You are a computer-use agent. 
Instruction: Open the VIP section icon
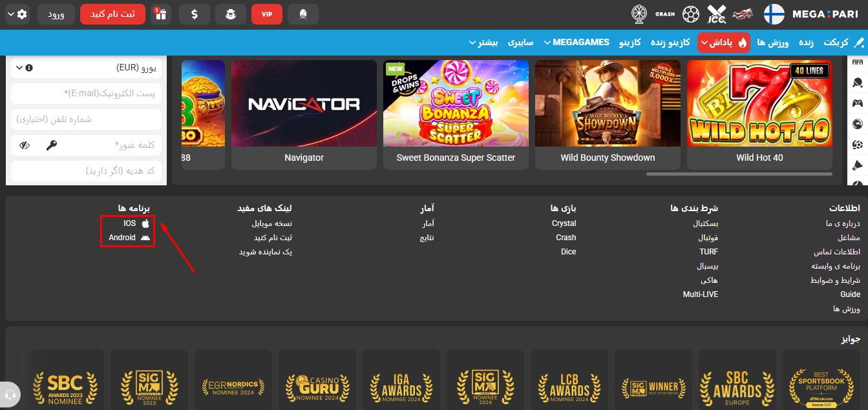pyautogui.click(x=267, y=14)
